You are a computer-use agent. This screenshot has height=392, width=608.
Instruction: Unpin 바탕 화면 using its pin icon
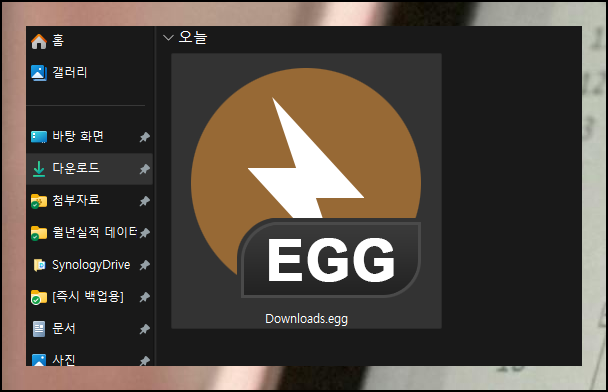pyautogui.click(x=145, y=137)
